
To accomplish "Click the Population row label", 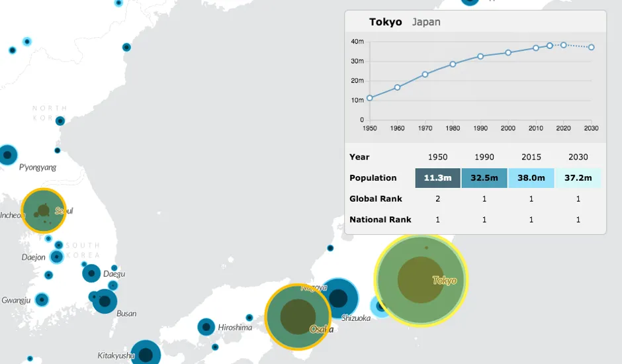I will (373, 178).
